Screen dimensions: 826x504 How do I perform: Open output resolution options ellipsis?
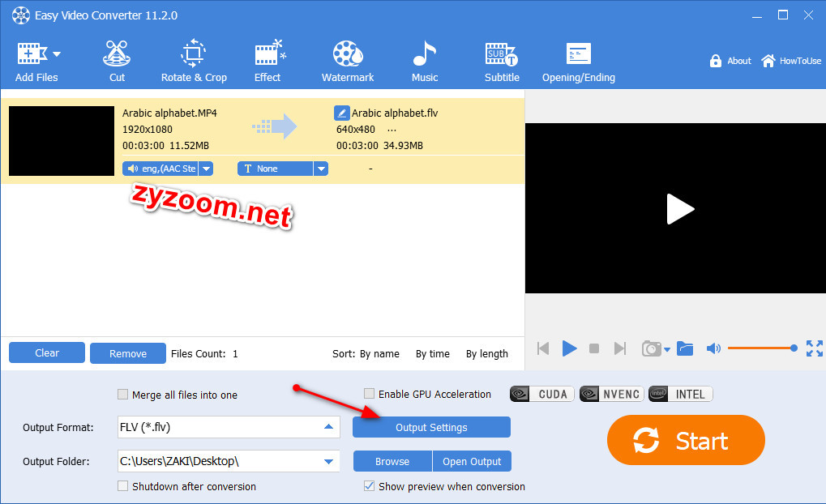(392, 130)
